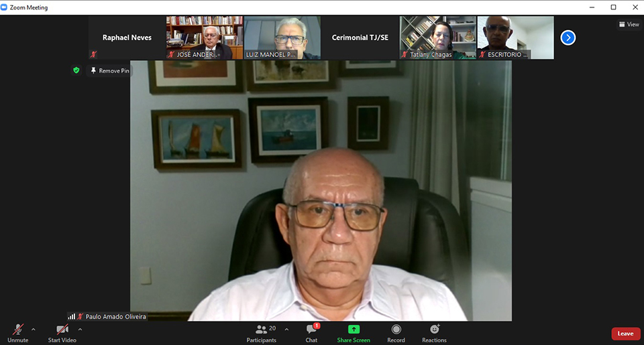Select the Luiz Manoel video thumbnail
The width and height of the screenshot is (644, 345).
pyautogui.click(x=282, y=38)
